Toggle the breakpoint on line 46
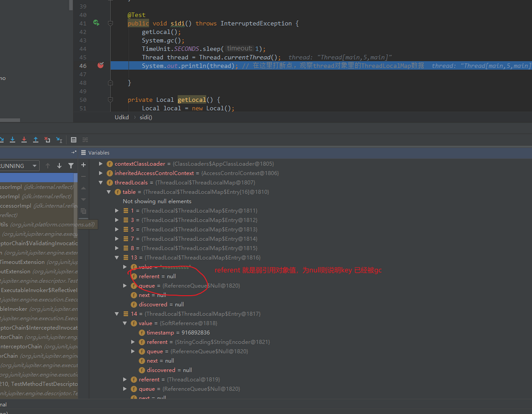The image size is (532, 414). point(100,65)
